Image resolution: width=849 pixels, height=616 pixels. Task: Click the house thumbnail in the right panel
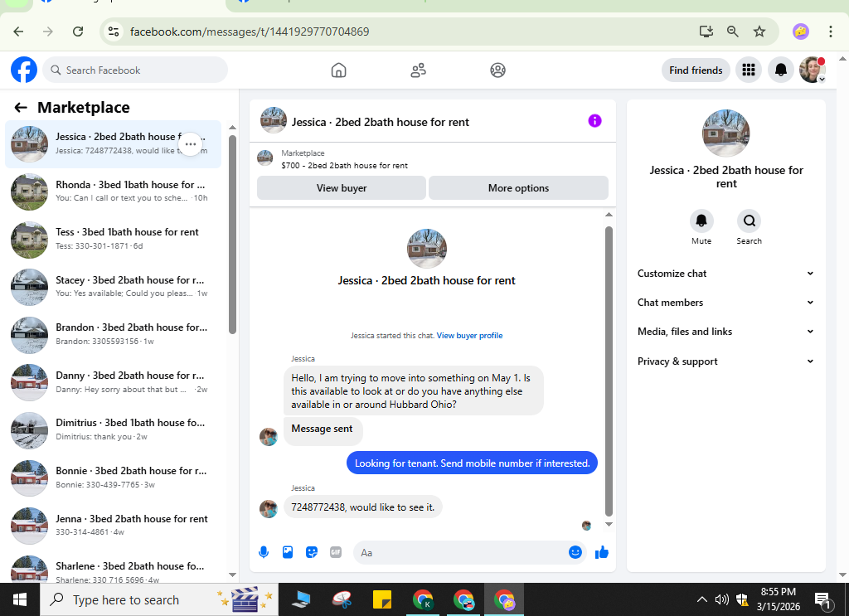click(725, 133)
